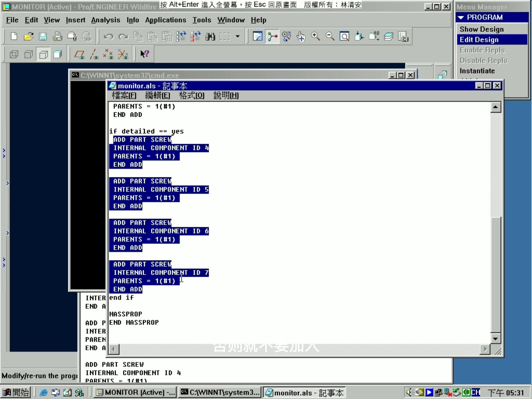Screen dimensions: 532x399
Task: Open the Insert menu
Action: coord(75,20)
